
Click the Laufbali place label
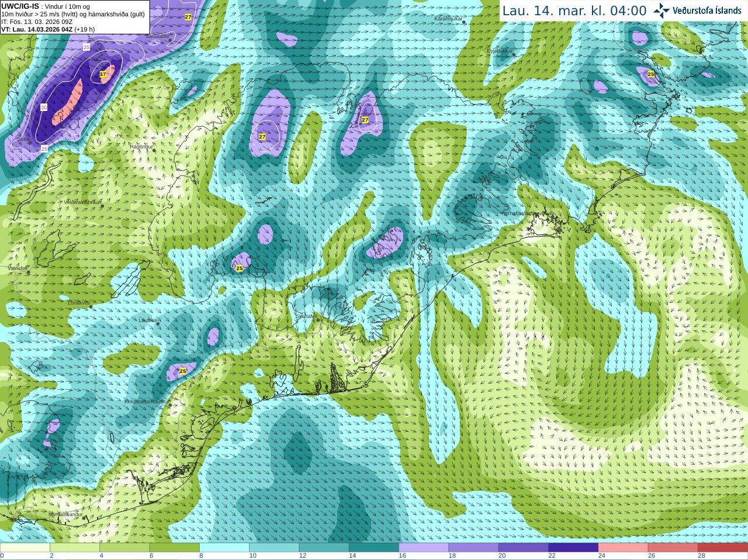click(x=148, y=320)
